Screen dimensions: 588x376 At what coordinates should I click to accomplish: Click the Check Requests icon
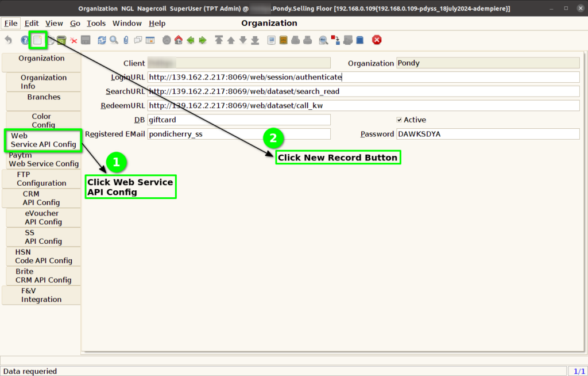pos(347,40)
